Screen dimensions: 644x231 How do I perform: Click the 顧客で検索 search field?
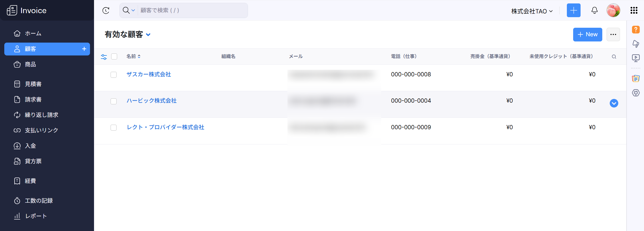pyautogui.click(x=192, y=11)
